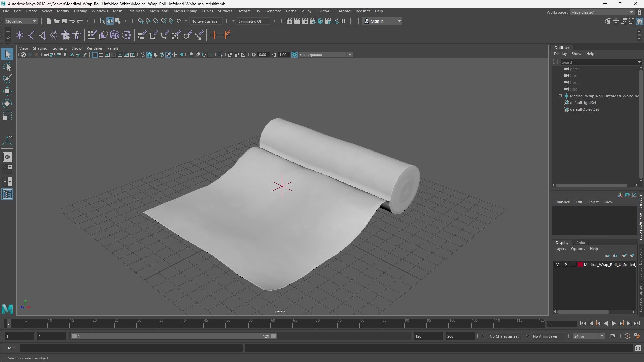Click the Auto keyframe toggle icon

(x=627, y=336)
